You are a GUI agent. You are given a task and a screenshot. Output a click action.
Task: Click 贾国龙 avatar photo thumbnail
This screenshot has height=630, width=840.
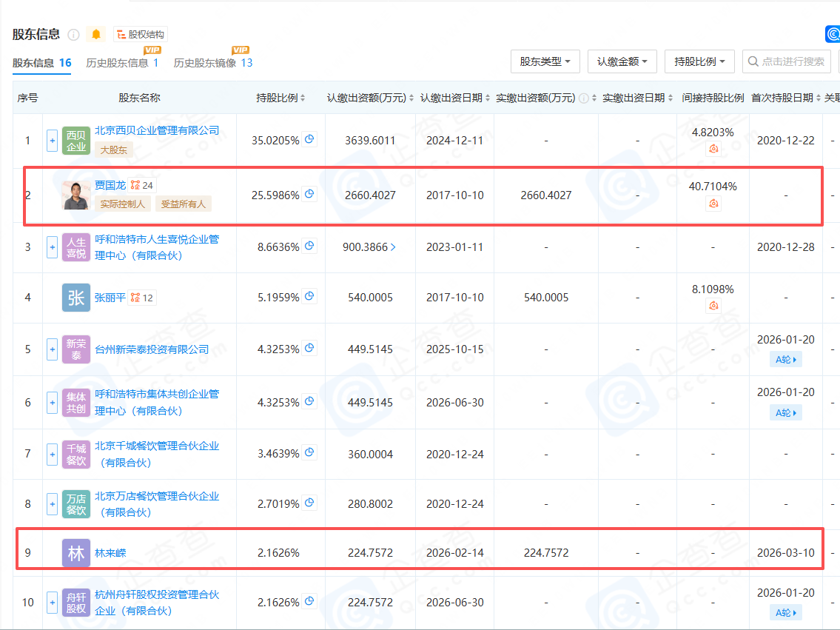click(x=76, y=195)
